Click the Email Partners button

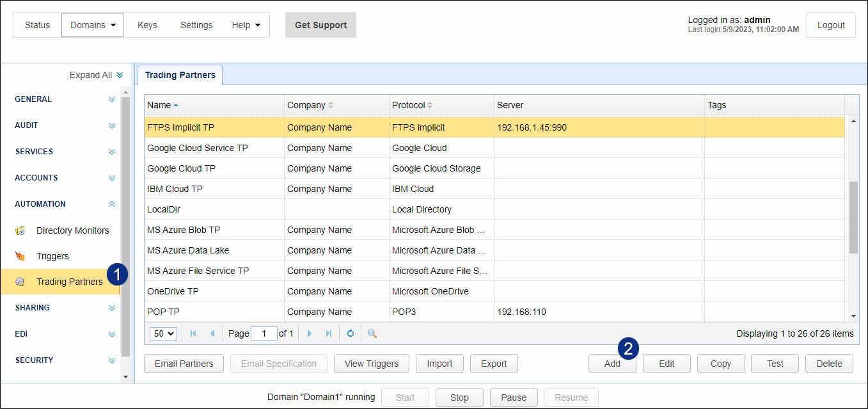tap(184, 364)
